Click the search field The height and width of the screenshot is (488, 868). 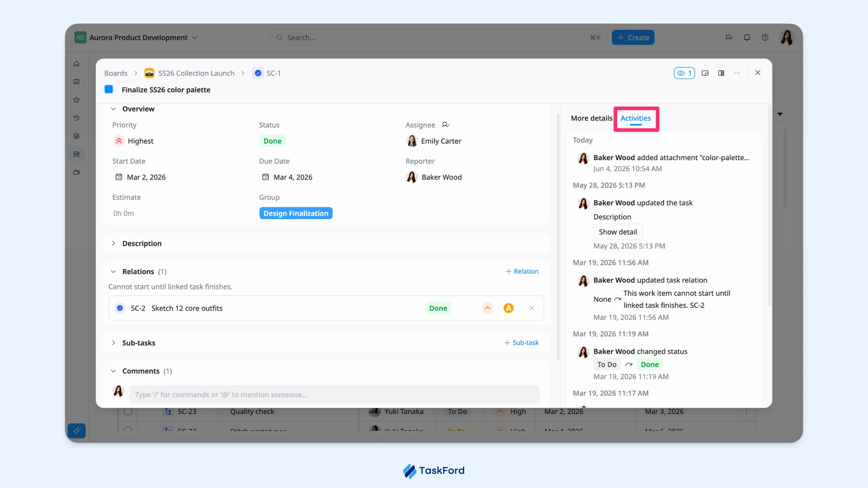point(438,37)
